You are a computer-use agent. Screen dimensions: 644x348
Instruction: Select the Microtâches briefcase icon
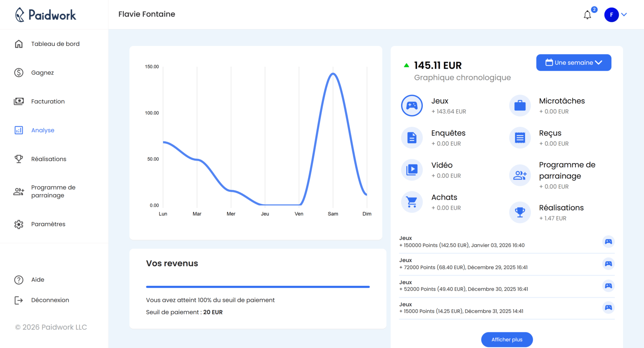point(520,106)
